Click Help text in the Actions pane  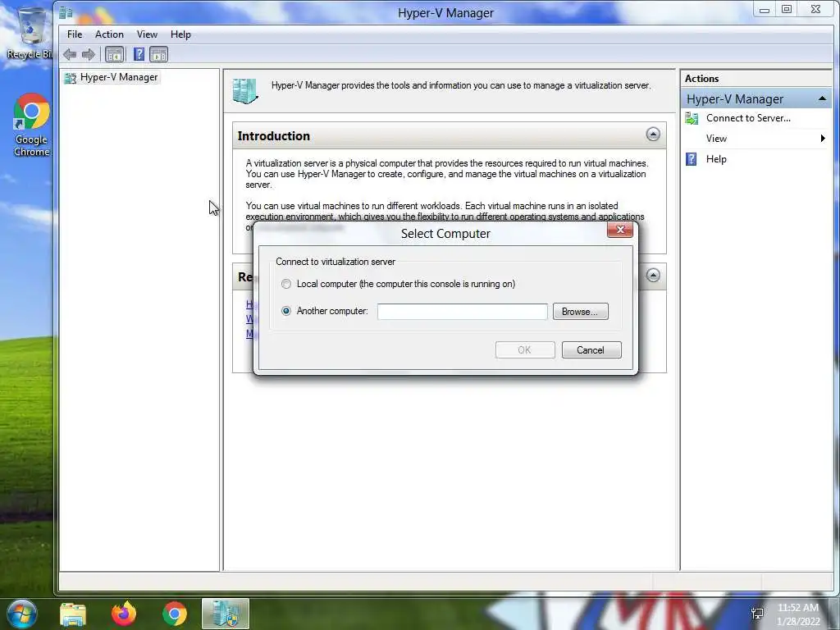(716, 159)
